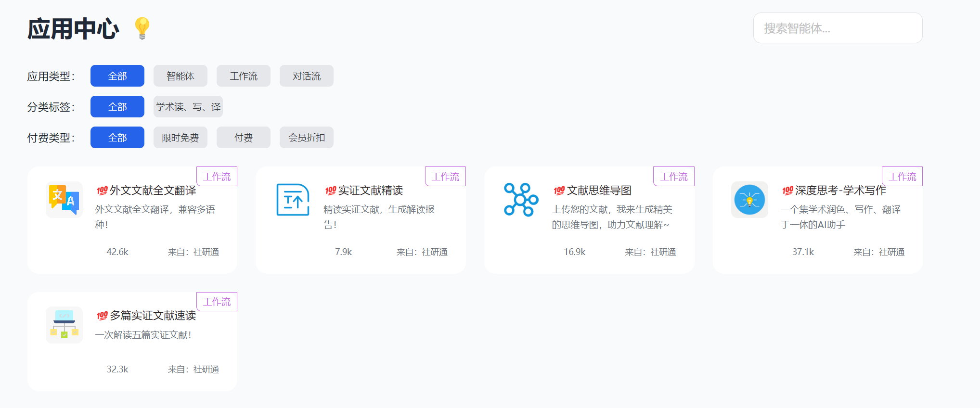Click 来自：社研通 on the 外文文献全文翻译 card
The image size is (980, 408).
coord(193,252)
